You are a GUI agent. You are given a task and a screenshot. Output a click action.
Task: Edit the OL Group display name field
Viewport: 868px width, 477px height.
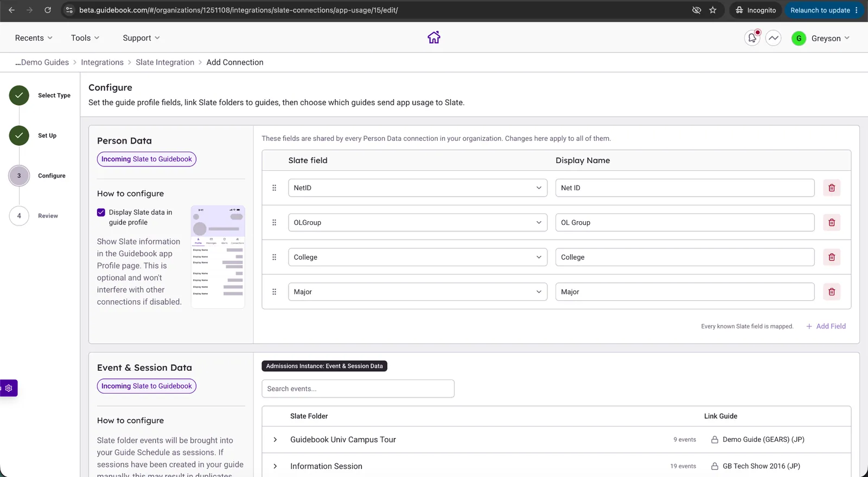[685, 222]
